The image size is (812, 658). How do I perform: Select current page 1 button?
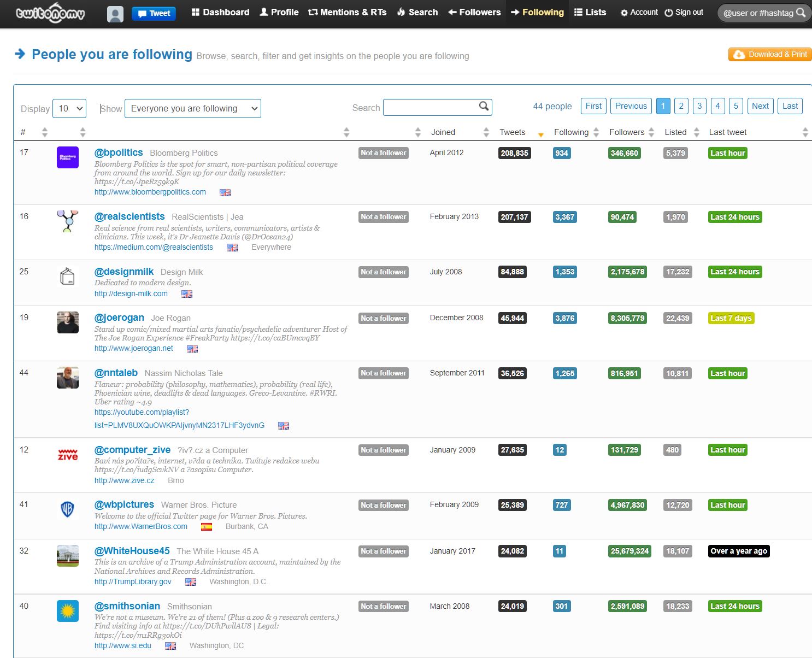click(663, 106)
